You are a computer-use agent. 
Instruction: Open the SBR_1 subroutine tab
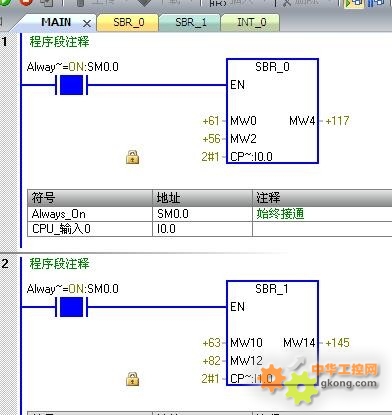190,22
